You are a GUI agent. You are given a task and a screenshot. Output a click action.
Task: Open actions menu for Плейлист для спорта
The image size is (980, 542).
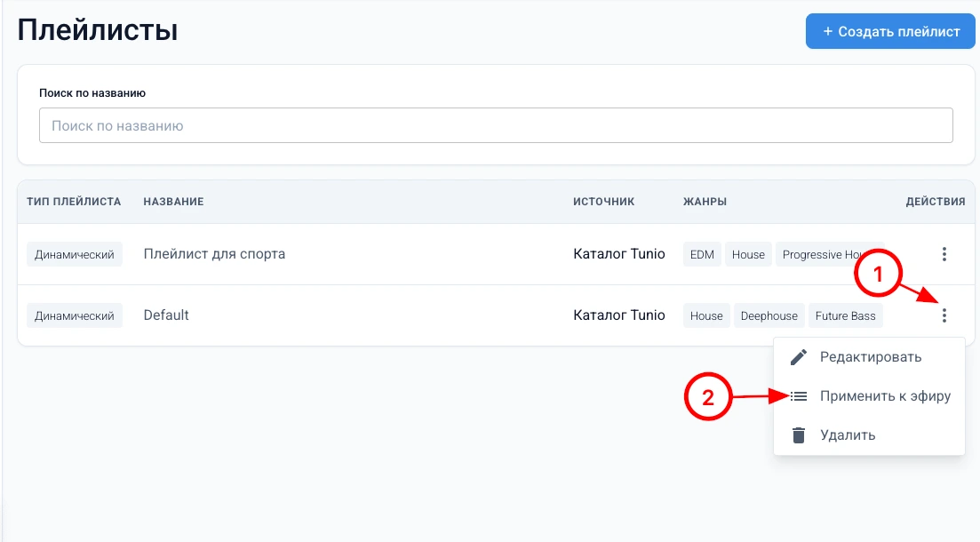click(x=944, y=254)
